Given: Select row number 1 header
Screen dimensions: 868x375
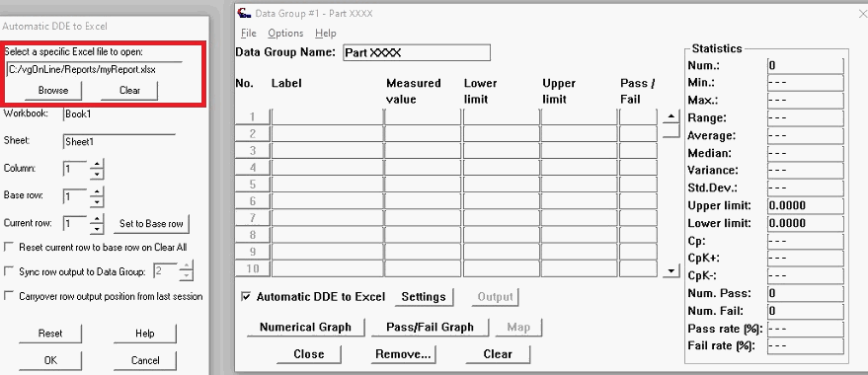Looking at the screenshot, I should coord(253,116).
